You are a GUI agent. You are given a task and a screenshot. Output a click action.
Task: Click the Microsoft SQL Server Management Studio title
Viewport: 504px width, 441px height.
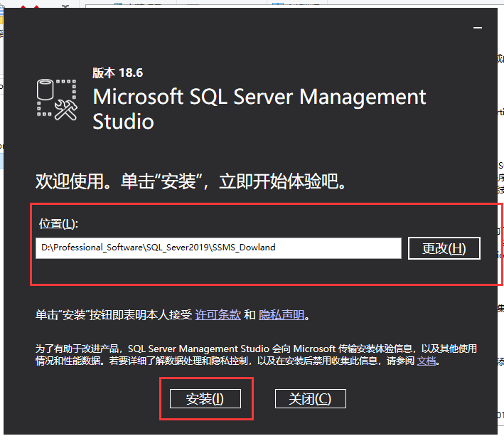pos(259,109)
